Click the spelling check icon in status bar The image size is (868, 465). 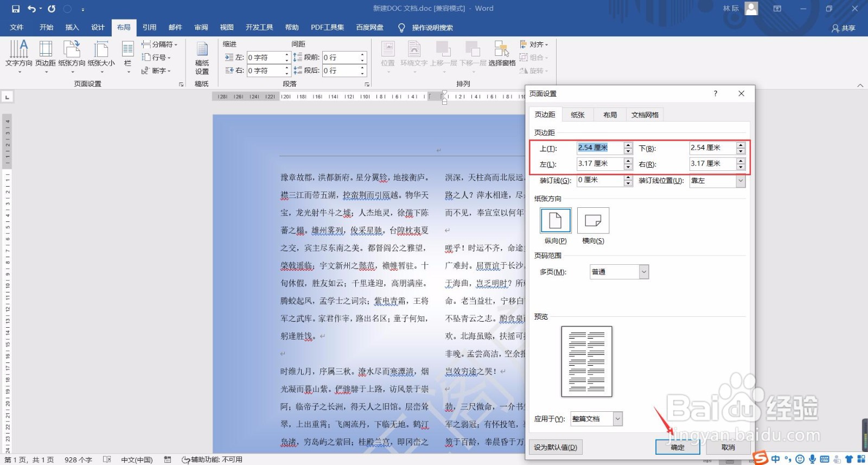pyautogui.click(x=107, y=460)
